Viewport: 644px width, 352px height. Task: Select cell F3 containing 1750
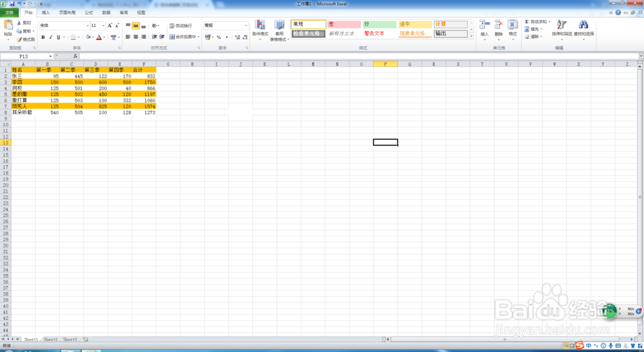pos(144,83)
